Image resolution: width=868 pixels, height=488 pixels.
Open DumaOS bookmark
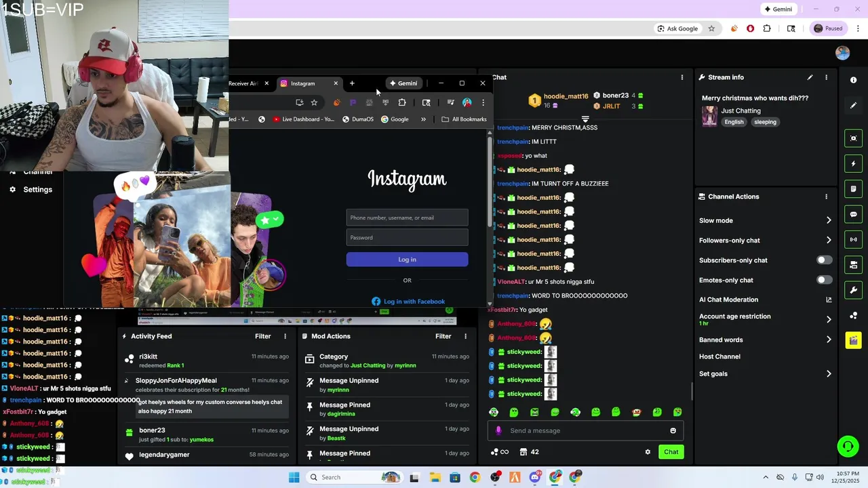tap(358, 119)
